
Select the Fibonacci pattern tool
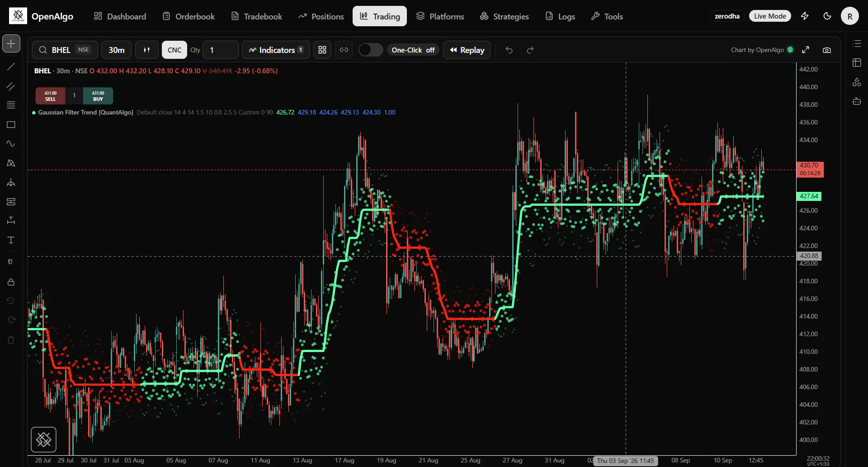pos(11,163)
